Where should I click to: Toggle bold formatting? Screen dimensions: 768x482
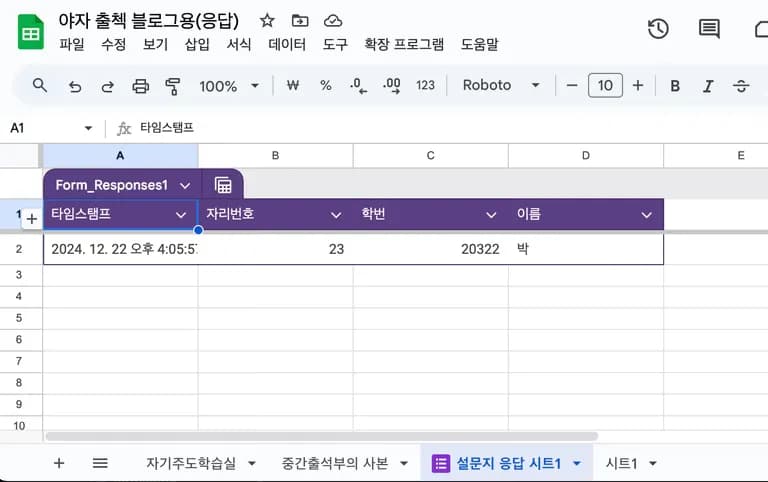[x=675, y=86]
